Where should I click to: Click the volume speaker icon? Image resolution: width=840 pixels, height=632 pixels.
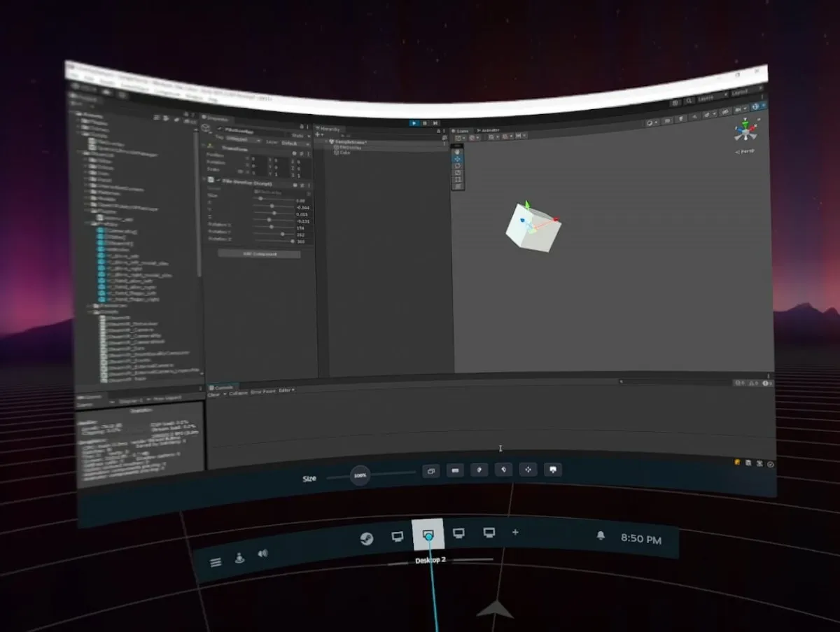point(262,554)
